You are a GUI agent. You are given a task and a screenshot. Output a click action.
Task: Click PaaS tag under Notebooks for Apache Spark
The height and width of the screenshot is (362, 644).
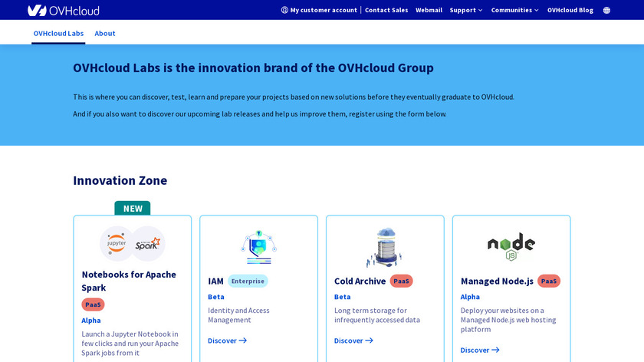[93, 304]
